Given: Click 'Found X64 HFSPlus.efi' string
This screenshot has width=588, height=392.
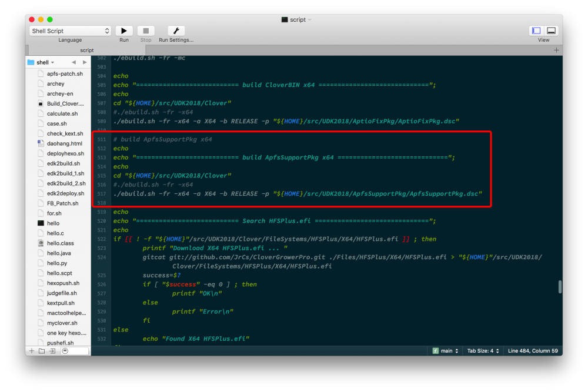Looking at the screenshot, I should point(205,339).
